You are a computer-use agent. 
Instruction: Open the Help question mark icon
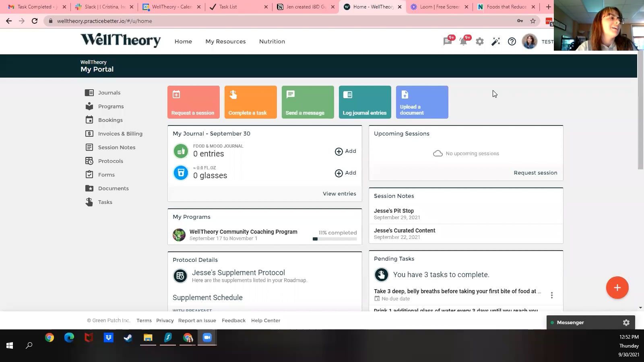tap(512, 41)
